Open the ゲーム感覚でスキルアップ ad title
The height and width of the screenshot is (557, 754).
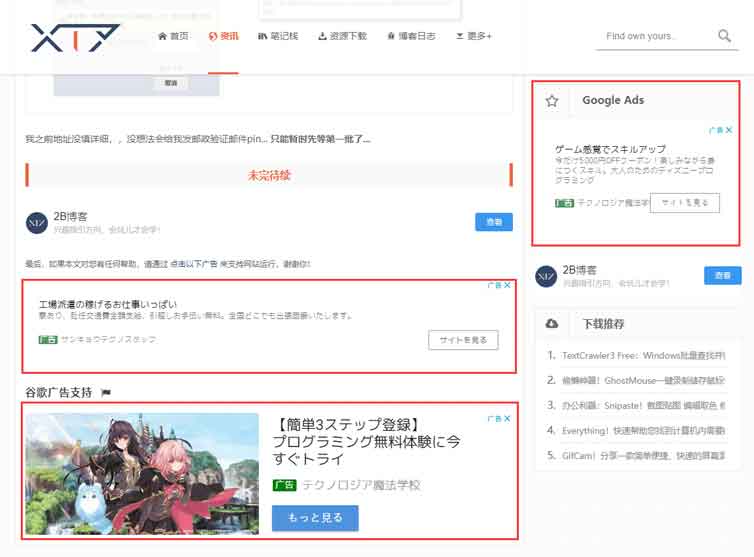(610, 149)
